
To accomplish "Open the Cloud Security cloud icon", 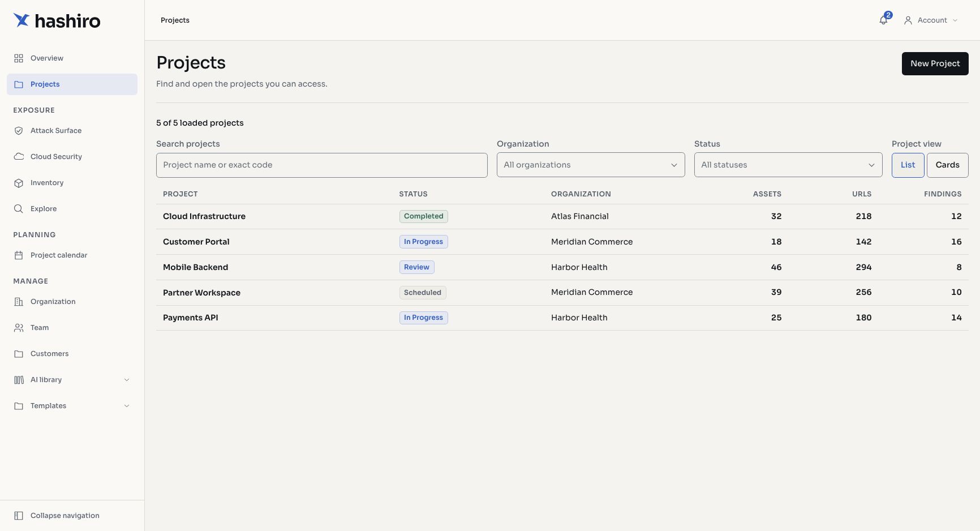I will [19, 157].
